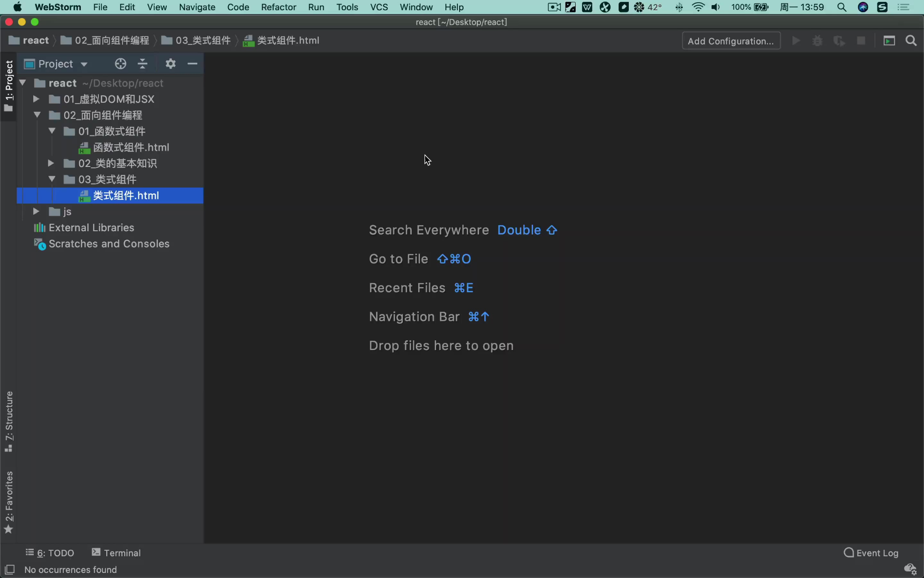Open the 2: Favorites side tab
This screenshot has height=578, width=924.
click(9, 502)
